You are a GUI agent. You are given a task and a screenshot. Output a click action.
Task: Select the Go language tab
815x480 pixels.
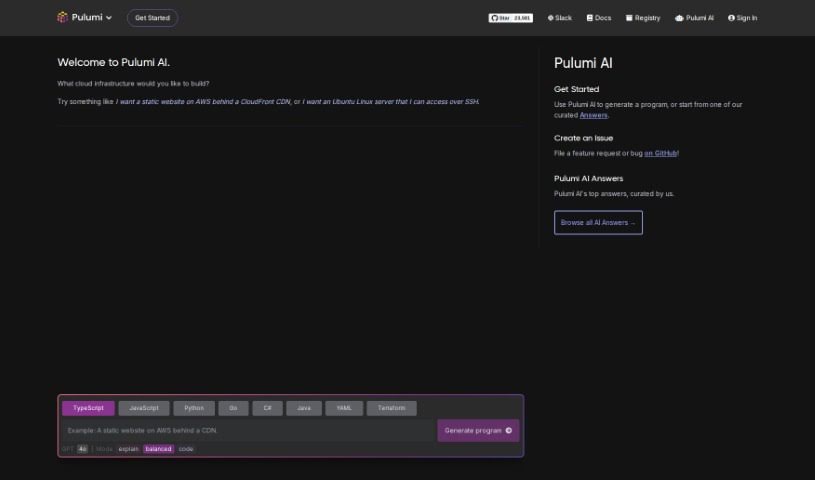point(233,408)
